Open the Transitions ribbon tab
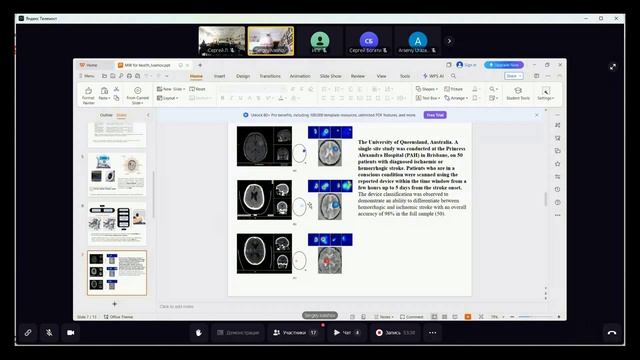Screen dimensions: 640x360 270,76
